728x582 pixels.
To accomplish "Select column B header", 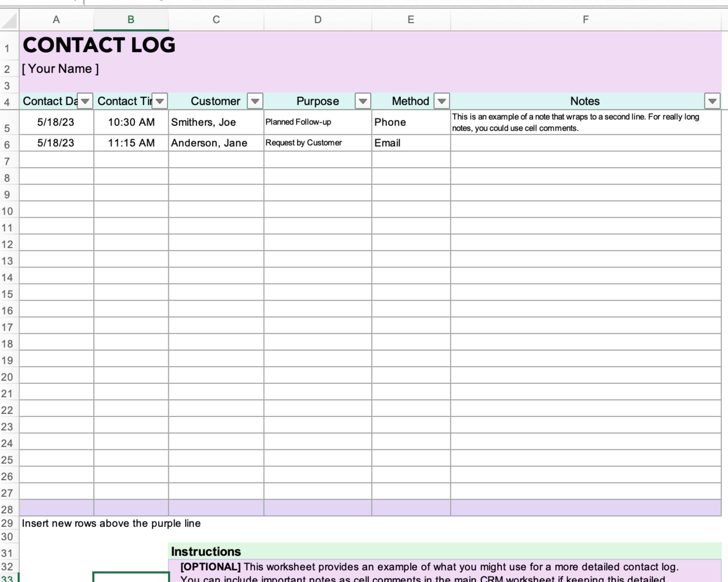I will 131,20.
